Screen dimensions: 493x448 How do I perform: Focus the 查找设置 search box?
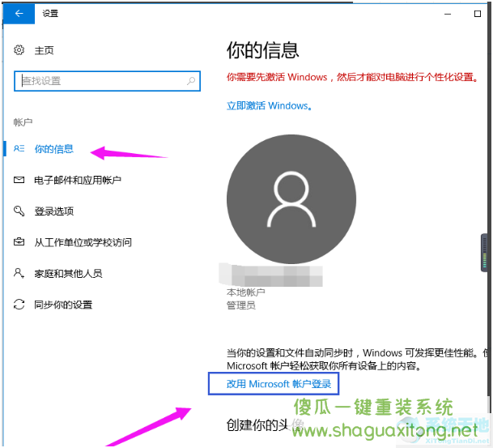click(x=107, y=81)
